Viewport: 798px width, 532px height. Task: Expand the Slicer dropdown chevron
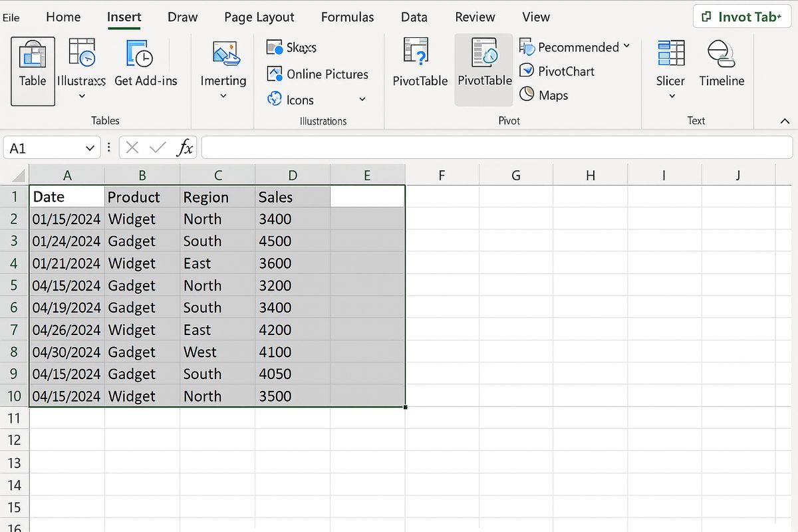pyautogui.click(x=672, y=96)
